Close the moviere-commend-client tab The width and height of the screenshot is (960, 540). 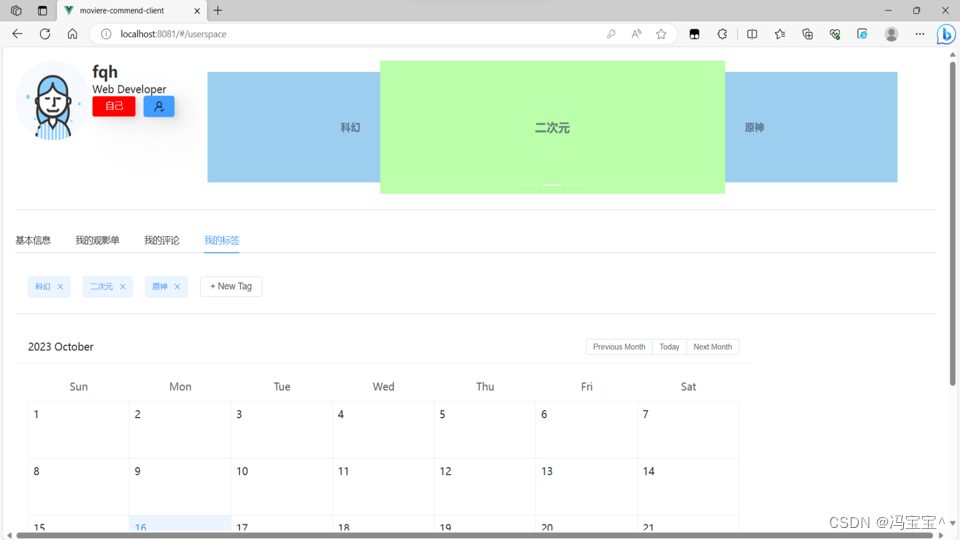click(x=197, y=10)
